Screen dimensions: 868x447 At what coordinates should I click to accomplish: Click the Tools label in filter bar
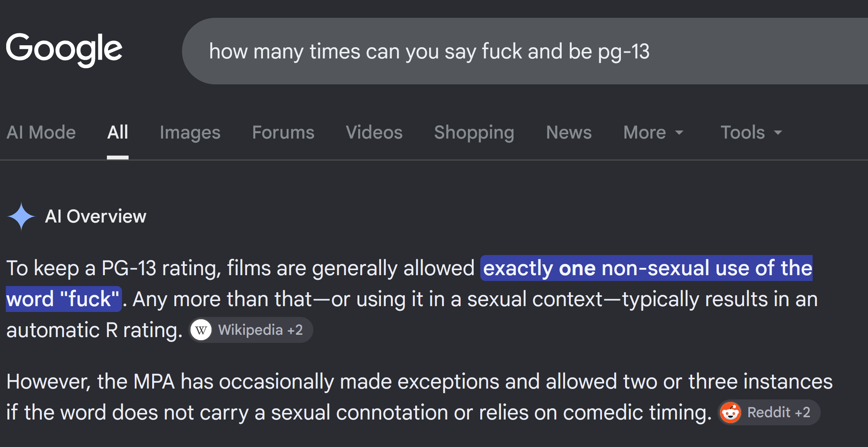pos(743,132)
